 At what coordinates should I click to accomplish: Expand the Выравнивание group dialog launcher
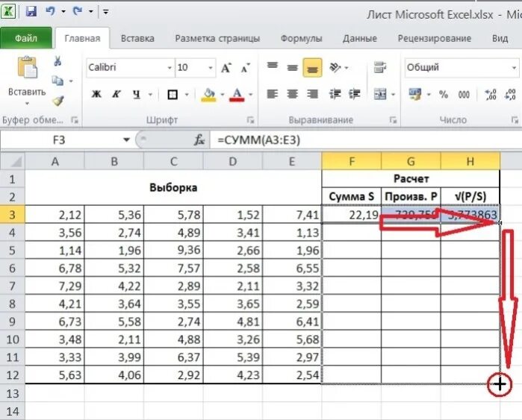(393, 120)
